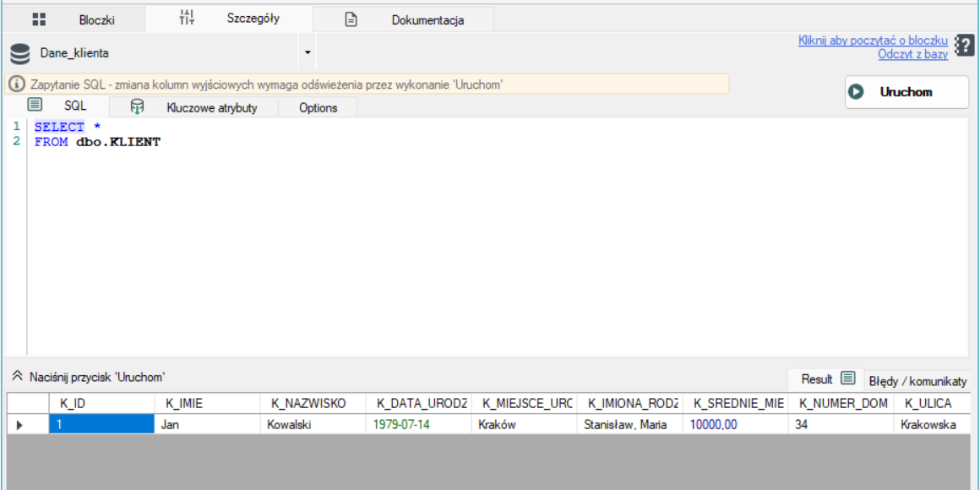
Task: Select the Szczegóły tab
Action: pos(229,19)
